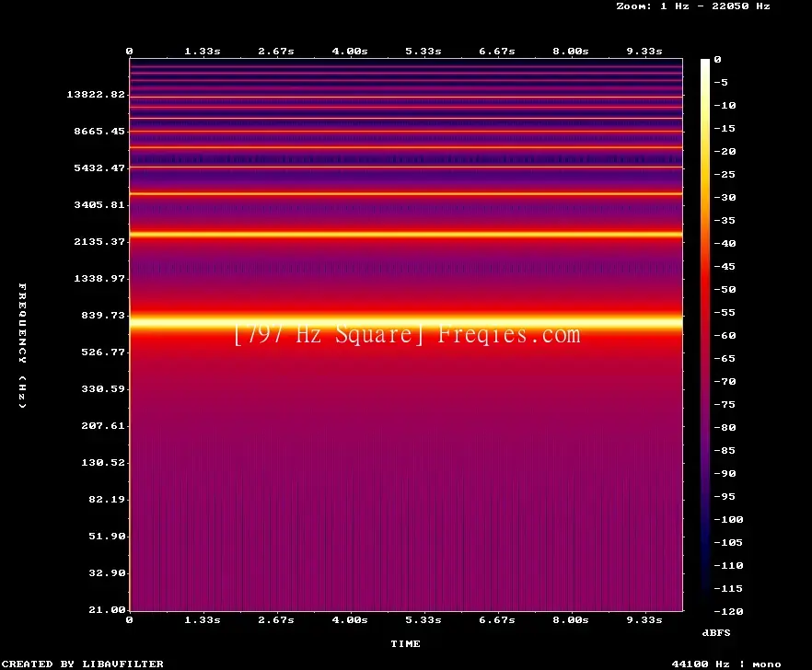
Task: Click the 2135.37 frequency label
Action: 99,241
